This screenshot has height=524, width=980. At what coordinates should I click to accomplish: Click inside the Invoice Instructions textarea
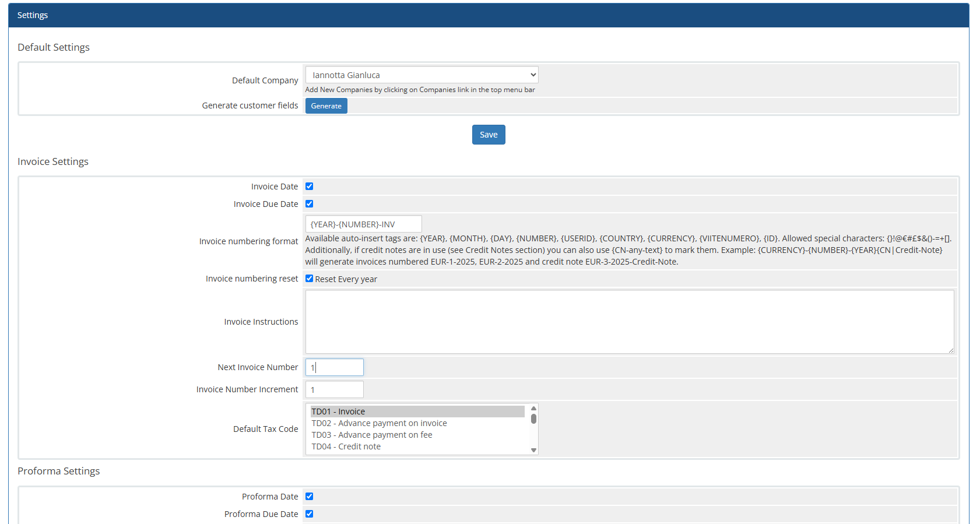[629, 322]
